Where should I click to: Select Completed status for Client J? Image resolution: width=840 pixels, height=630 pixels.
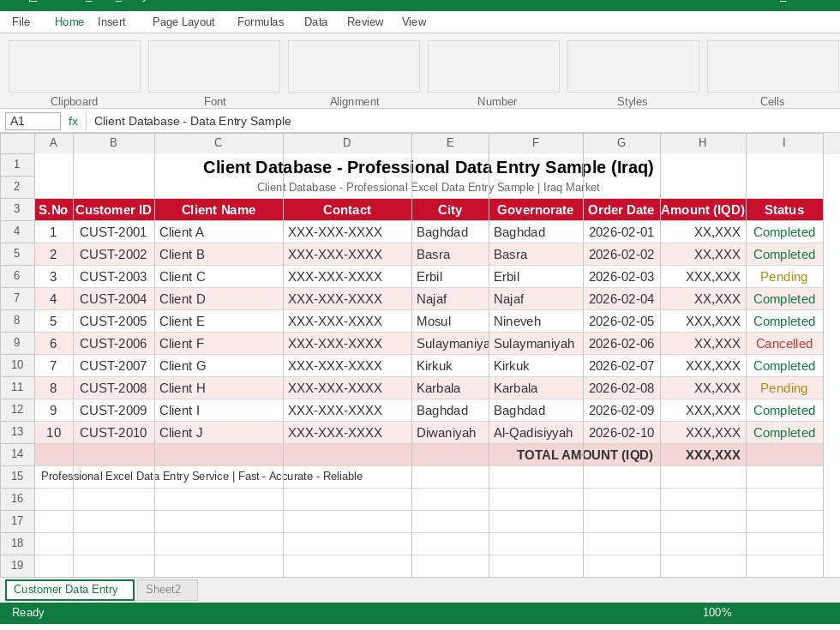784,432
